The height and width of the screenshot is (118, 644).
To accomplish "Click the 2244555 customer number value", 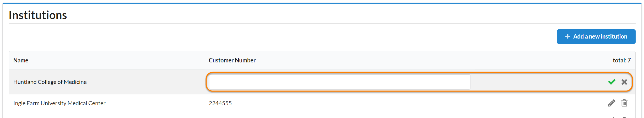I will [220, 103].
